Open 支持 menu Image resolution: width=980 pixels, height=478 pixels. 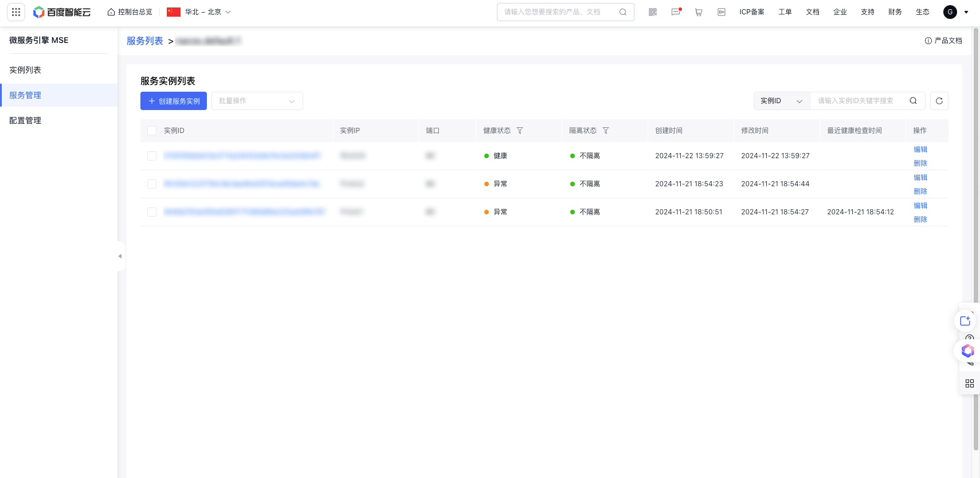pyautogui.click(x=868, y=12)
